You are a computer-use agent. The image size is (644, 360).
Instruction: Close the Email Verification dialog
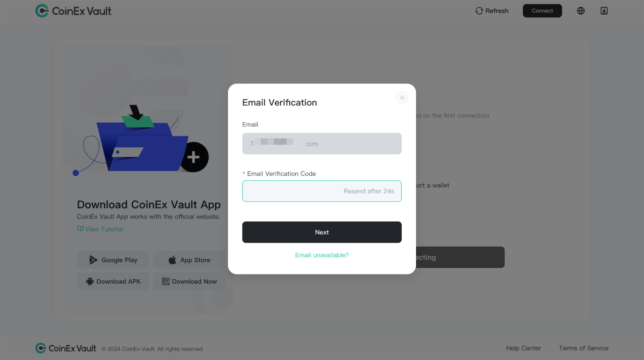click(402, 97)
